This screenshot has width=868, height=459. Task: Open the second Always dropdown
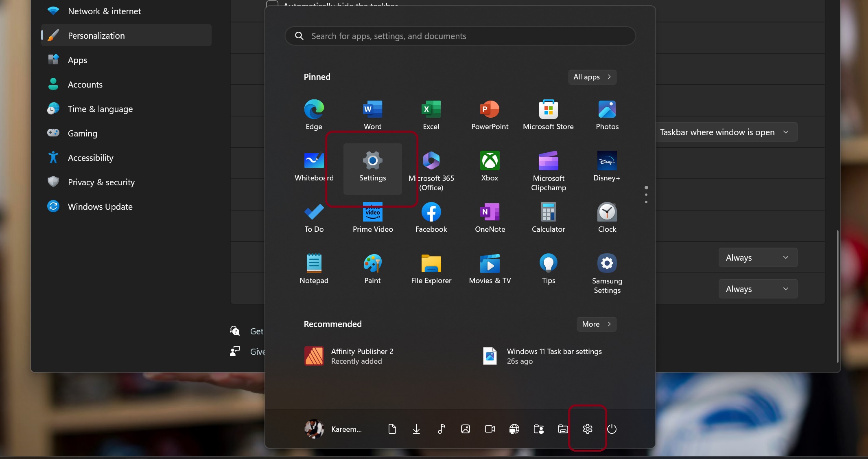[x=758, y=289]
